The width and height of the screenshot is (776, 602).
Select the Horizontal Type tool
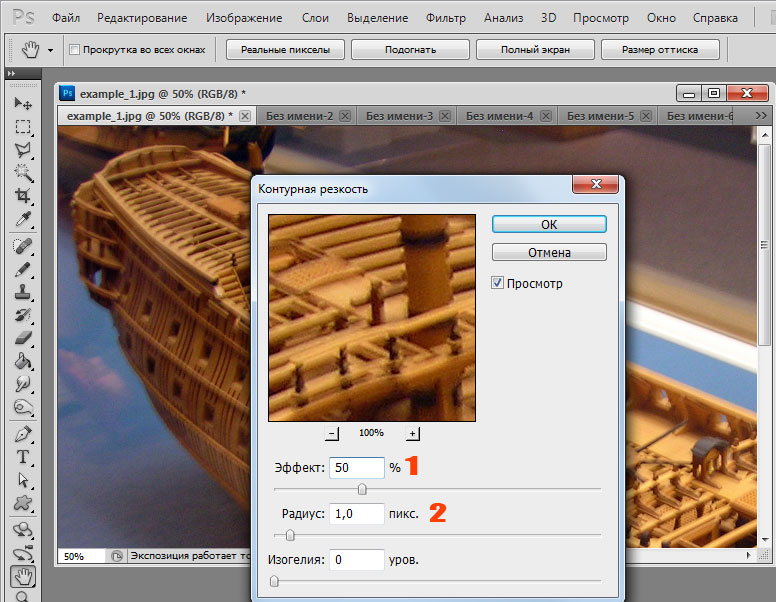coord(22,457)
